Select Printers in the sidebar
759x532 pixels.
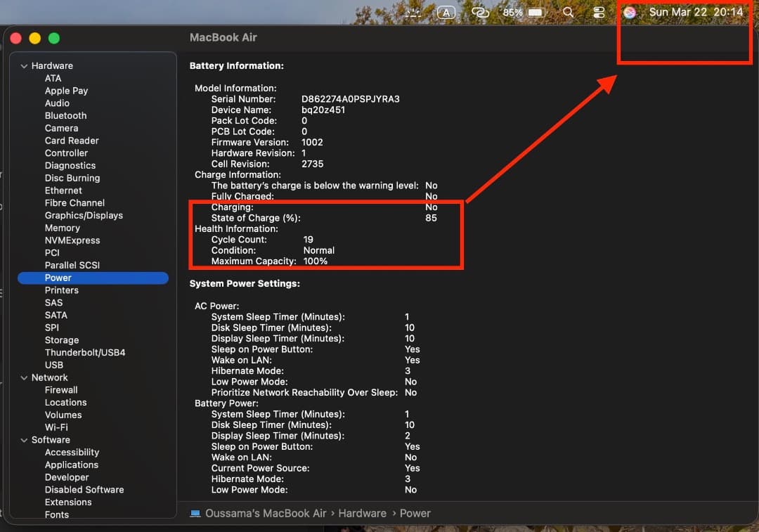pyautogui.click(x=61, y=290)
